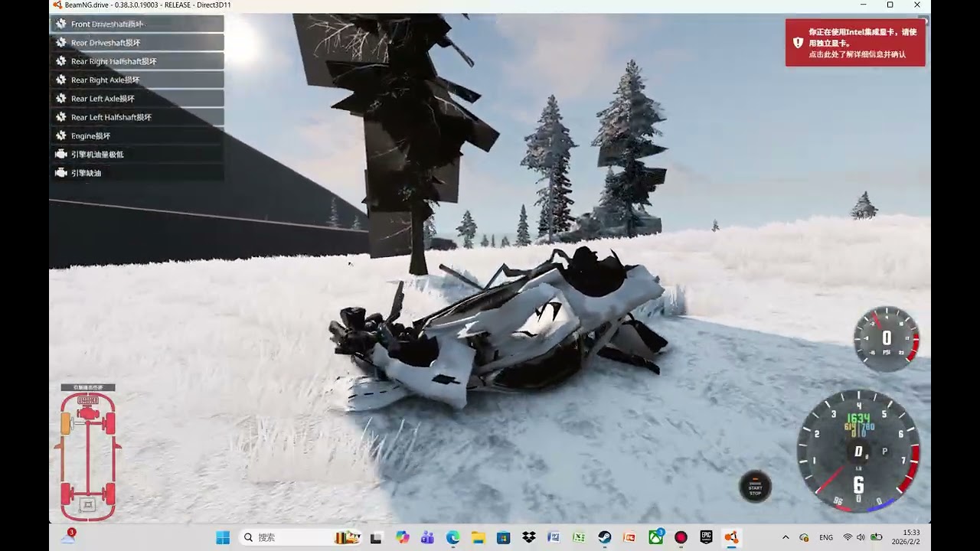This screenshot has width=980, height=551.
Task: Open Excel from the taskbar
Action: [579, 538]
